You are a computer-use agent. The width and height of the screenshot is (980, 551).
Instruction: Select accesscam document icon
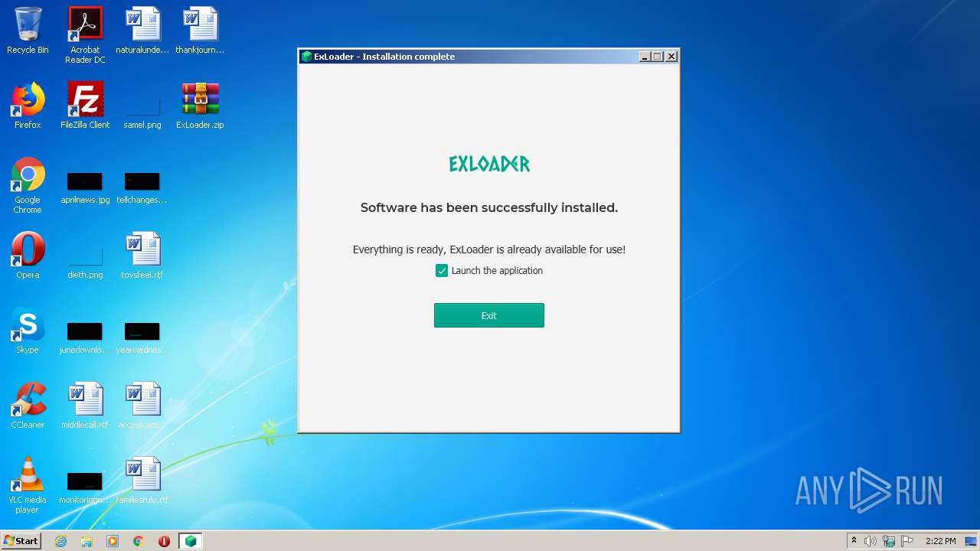tap(142, 406)
